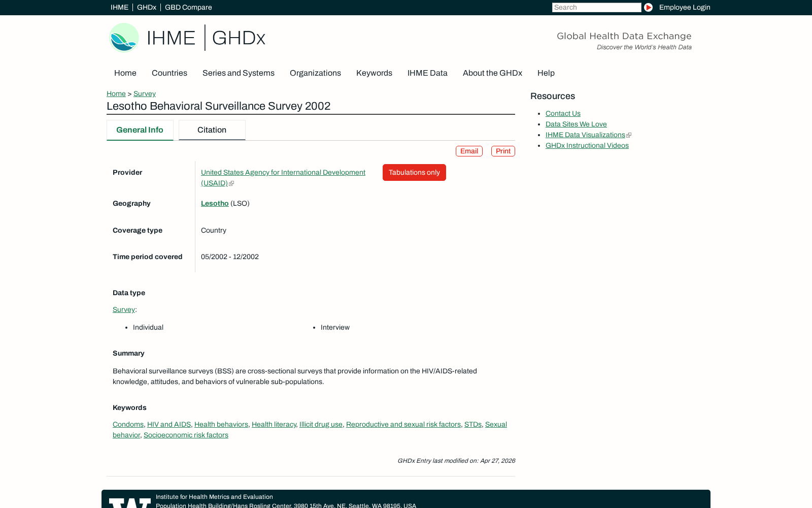Screen dimensions: 812x508
Task: Open the Series and Systems menu
Action: point(239,73)
